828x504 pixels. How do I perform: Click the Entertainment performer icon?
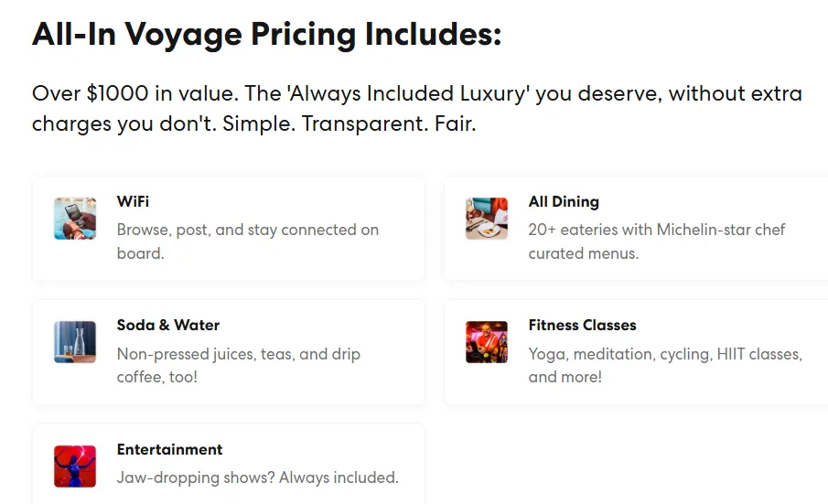pos(75,466)
